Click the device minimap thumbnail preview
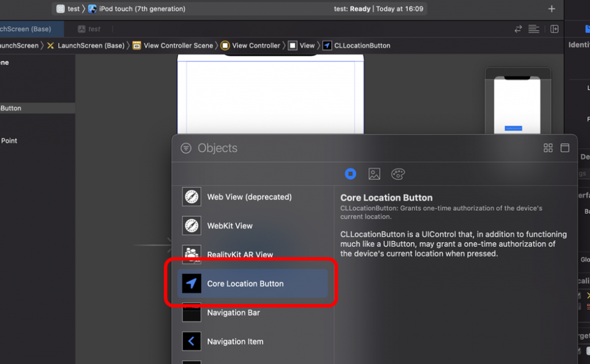This screenshot has height=364, width=590. click(518, 101)
